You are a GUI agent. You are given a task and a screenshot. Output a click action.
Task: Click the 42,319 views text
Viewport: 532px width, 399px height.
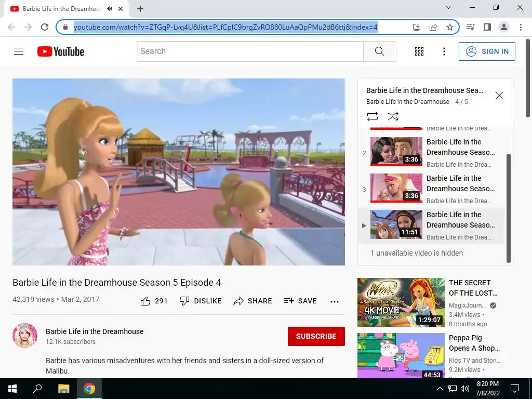click(33, 300)
